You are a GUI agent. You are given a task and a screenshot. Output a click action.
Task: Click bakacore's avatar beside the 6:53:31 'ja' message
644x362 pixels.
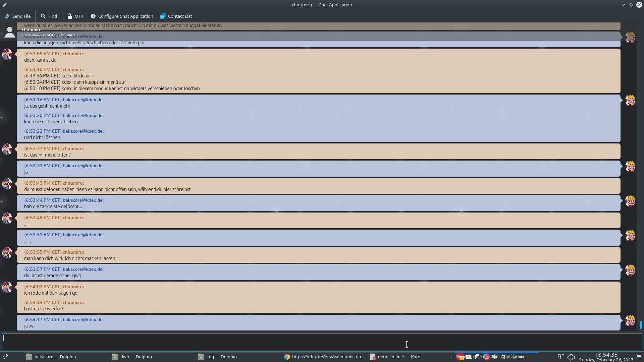pyautogui.click(x=630, y=166)
